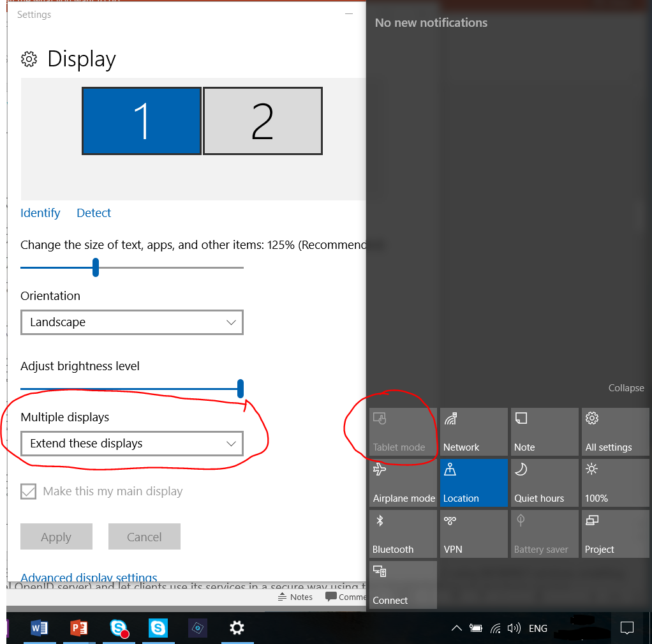Select display 2 monitor box
Viewport: 652px width, 644px height.
[x=262, y=121]
